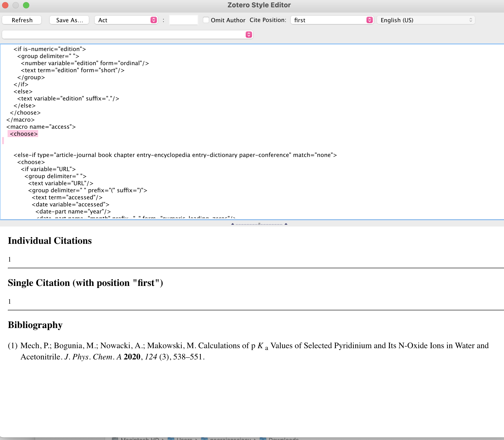Click the locator value input field
The image size is (504, 440).
pyautogui.click(x=183, y=20)
